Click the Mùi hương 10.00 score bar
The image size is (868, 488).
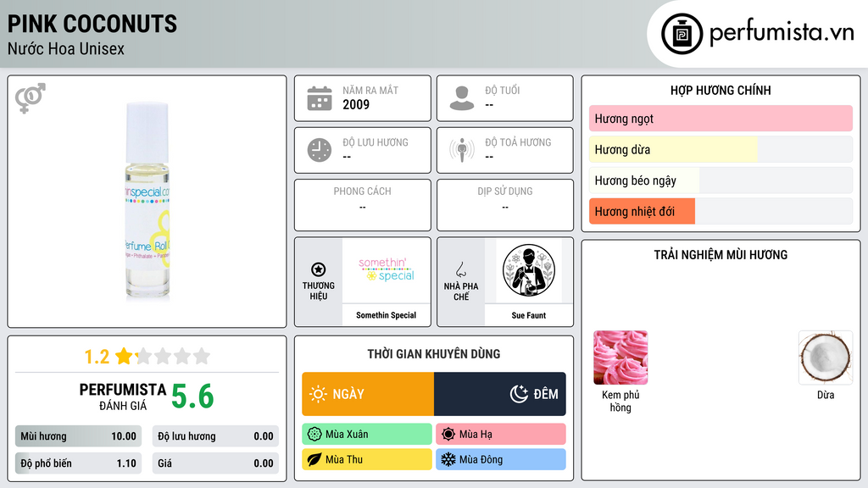[79, 436]
